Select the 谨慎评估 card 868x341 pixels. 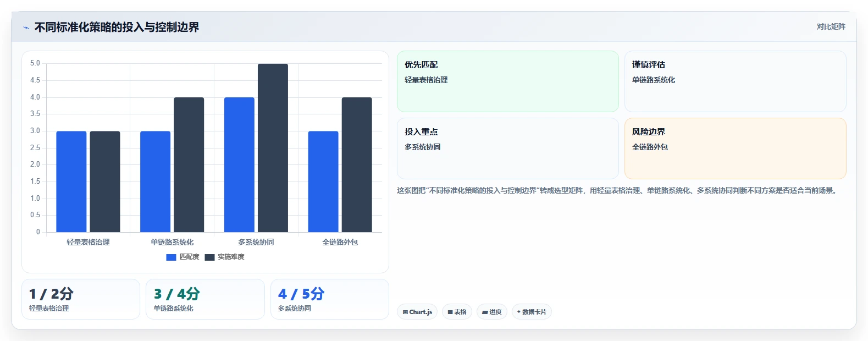coord(735,81)
